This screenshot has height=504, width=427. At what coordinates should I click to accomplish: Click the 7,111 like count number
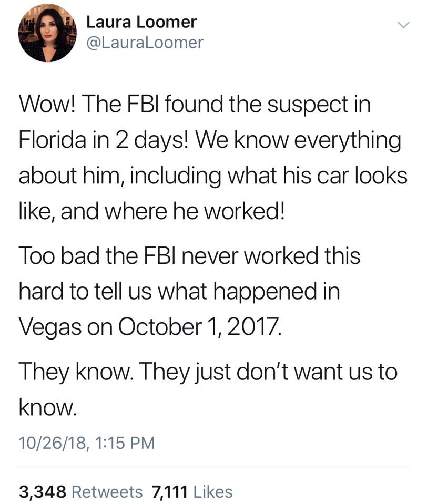(169, 492)
